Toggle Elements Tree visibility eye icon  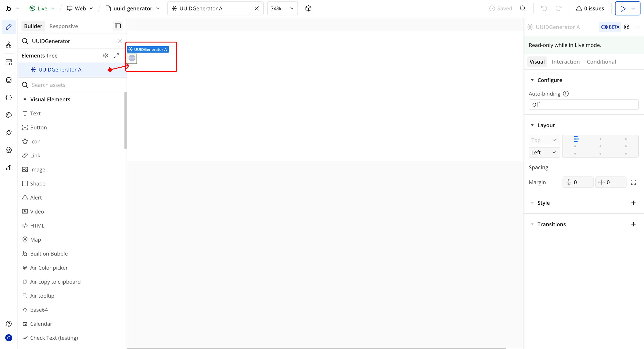click(x=106, y=55)
